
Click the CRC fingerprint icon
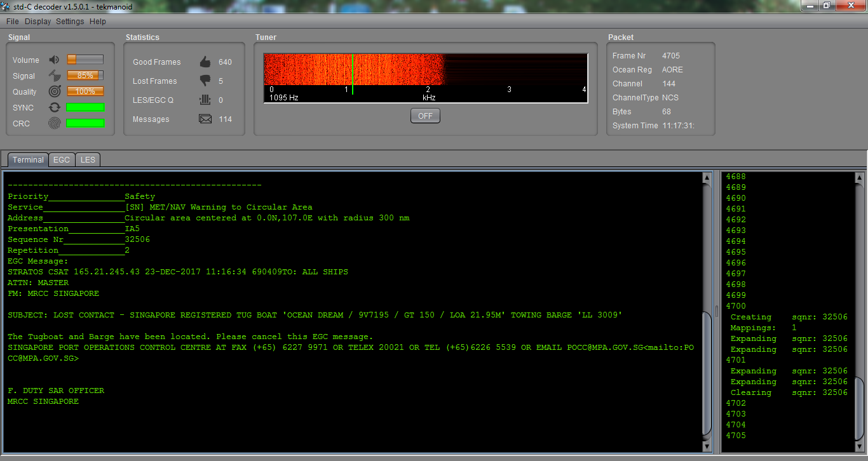coord(55,123)
